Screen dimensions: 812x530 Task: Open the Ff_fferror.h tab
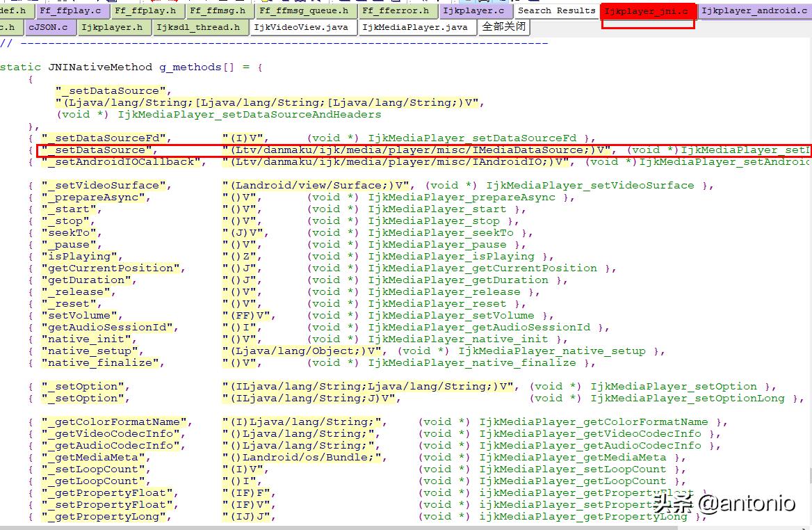click(396, 11)
